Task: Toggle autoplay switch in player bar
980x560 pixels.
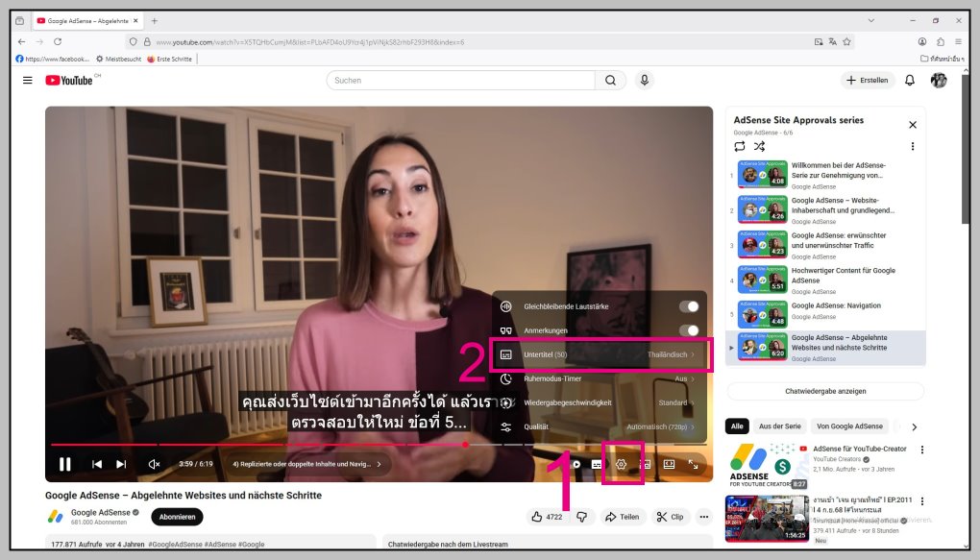Action: [x=575, y=464]
